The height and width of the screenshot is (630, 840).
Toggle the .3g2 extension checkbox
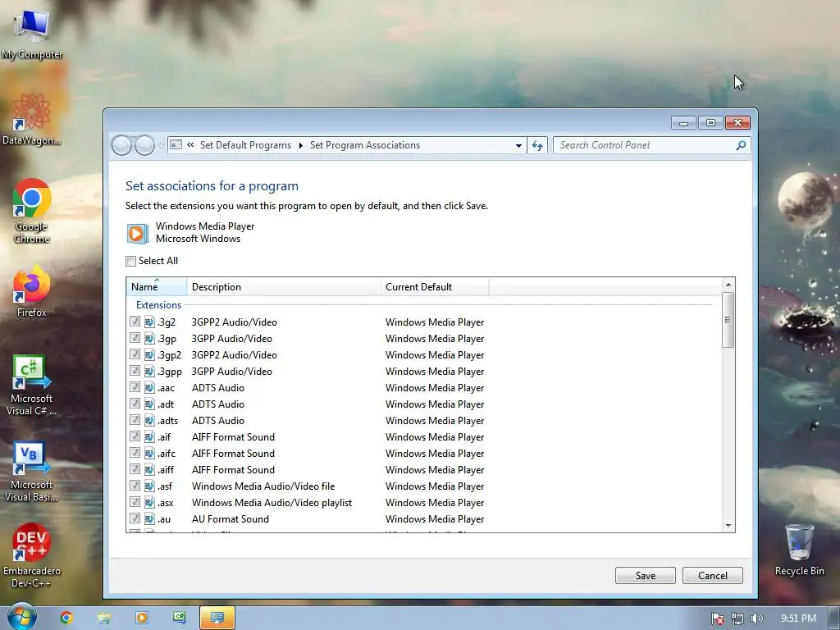point(135,322)
